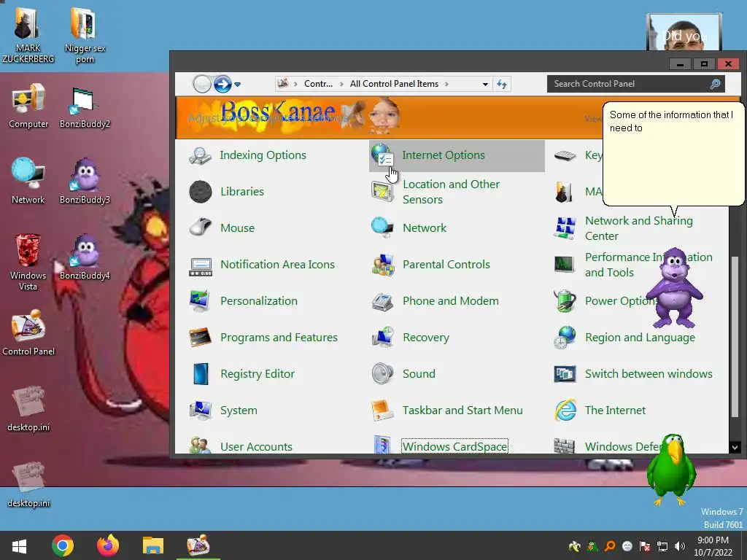Viewport: 747px width, 560px height.
Task: Open Parental Controls icon
Action: click(x=382, y=265)
